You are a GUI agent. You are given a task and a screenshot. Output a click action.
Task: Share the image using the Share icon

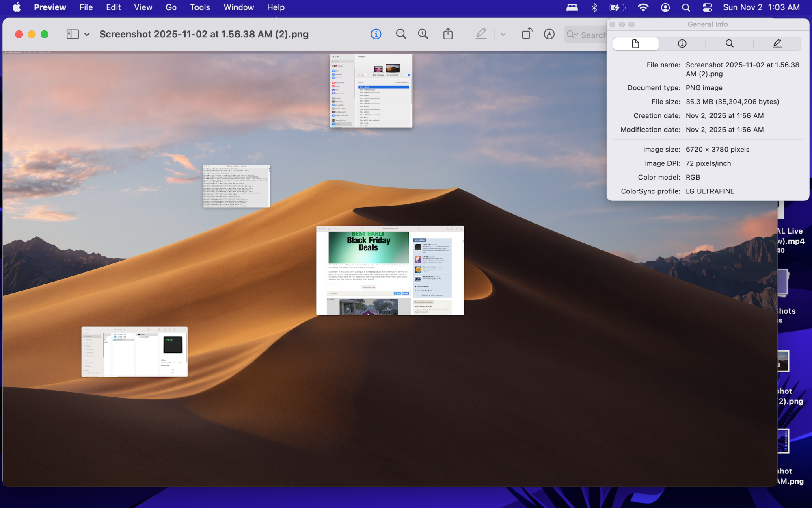(x=448, y=34)
